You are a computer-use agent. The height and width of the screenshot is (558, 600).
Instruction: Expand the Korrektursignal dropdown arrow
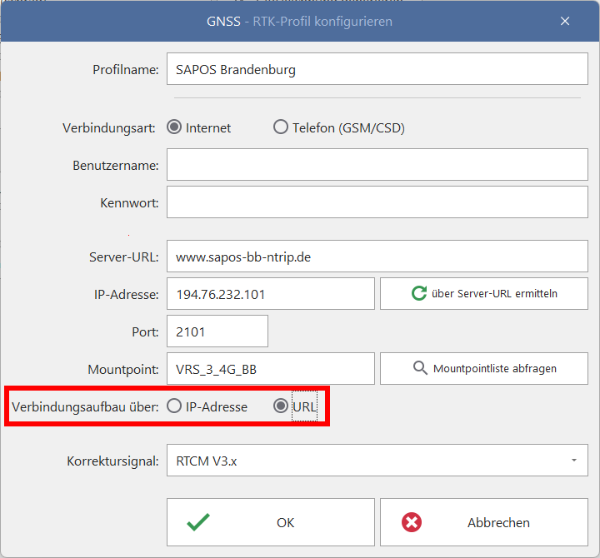pos(574,460)
